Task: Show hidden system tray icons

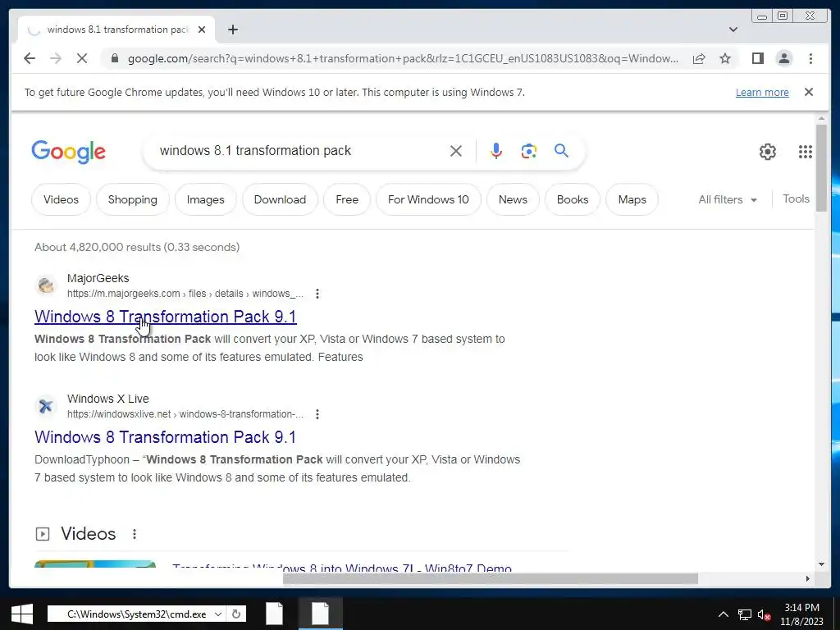Action: (723, 614)
